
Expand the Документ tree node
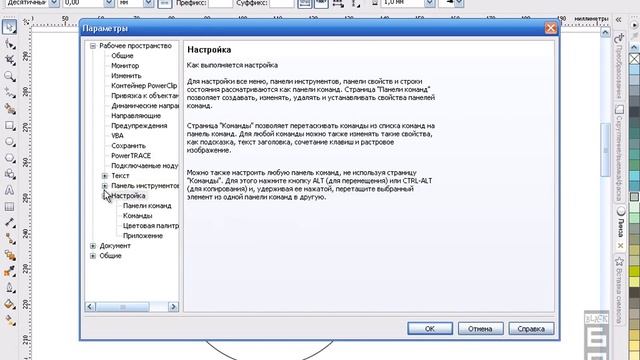(x=93, y=246)
